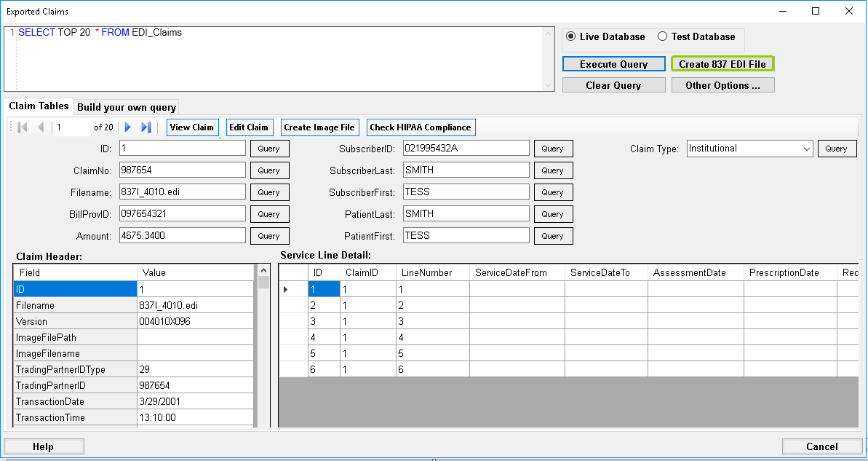
Task: Open Other Options menu button
Action: pos(722,85)
